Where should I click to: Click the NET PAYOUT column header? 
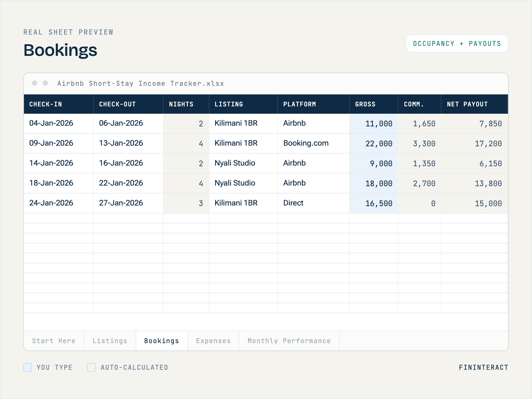pyautogui.click(x=475, y=104)
